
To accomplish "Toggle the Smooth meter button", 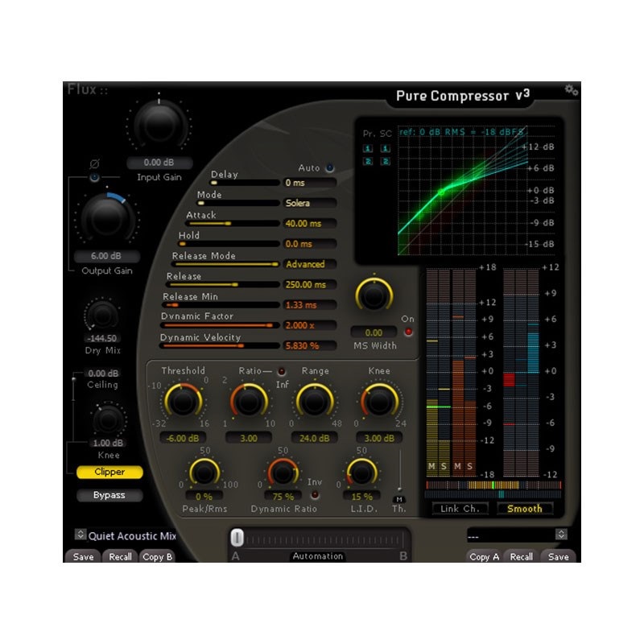I will coord(525,509).
